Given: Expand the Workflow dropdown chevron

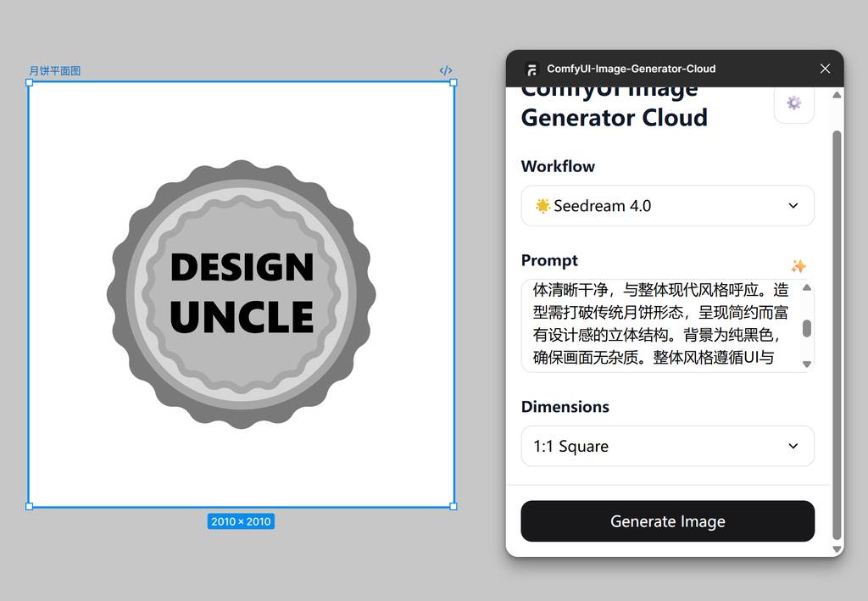Looking at the screenshot, I should (793, 206).
